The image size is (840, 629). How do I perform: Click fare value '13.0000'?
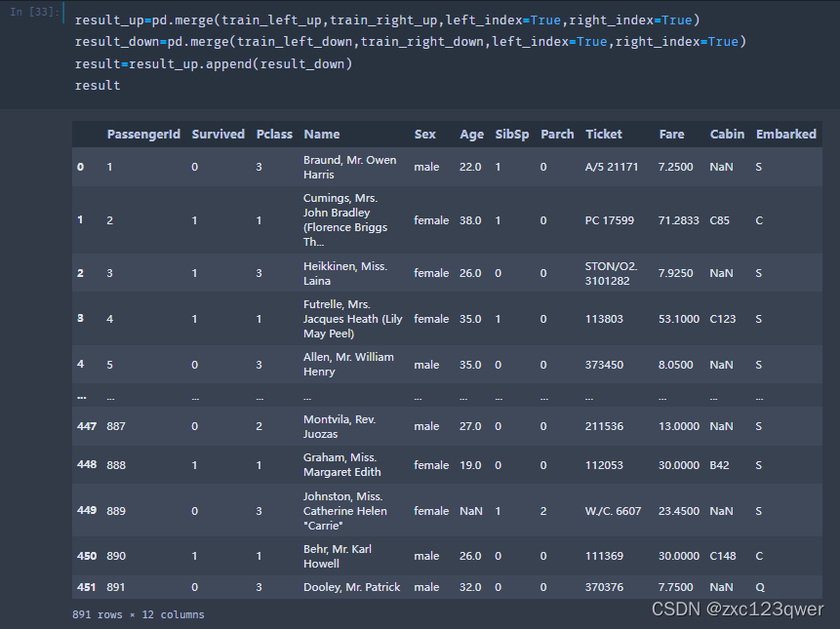click(679, 427)
